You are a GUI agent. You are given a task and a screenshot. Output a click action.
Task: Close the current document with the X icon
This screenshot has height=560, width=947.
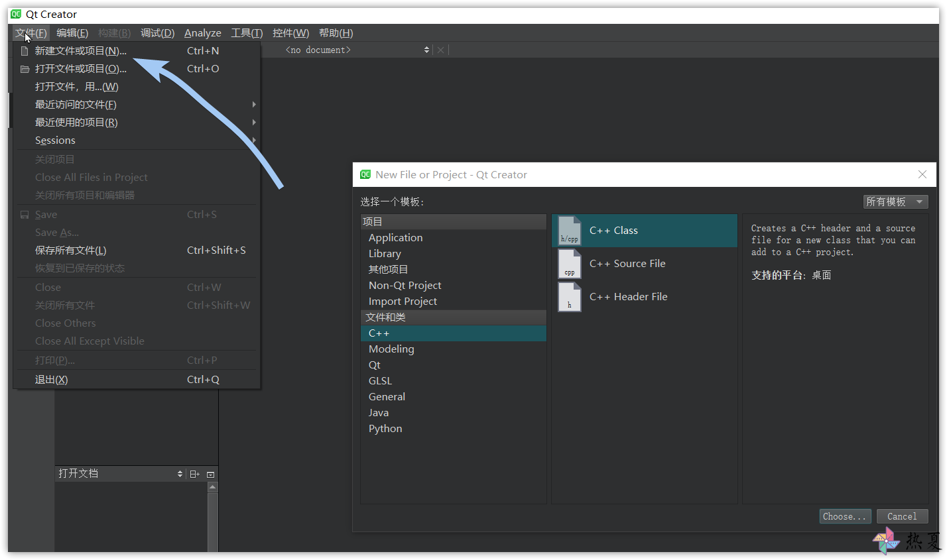440,50
